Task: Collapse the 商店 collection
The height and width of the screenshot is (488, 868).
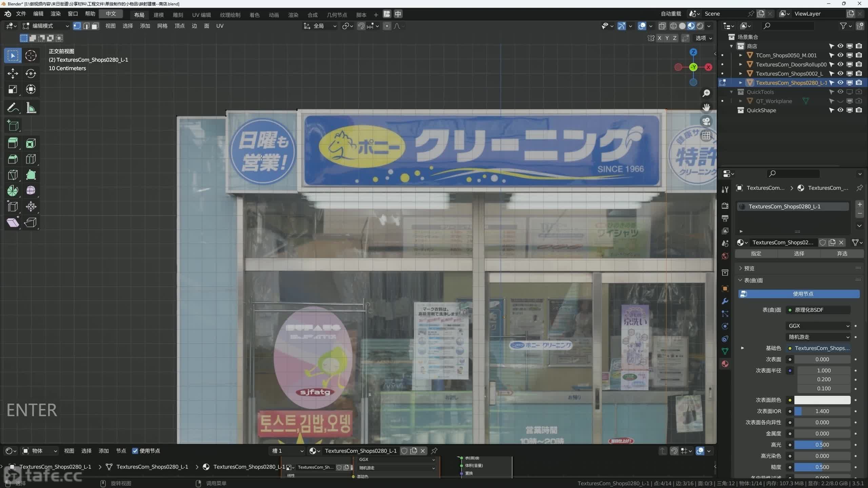Action: click(x=732, y=46)
